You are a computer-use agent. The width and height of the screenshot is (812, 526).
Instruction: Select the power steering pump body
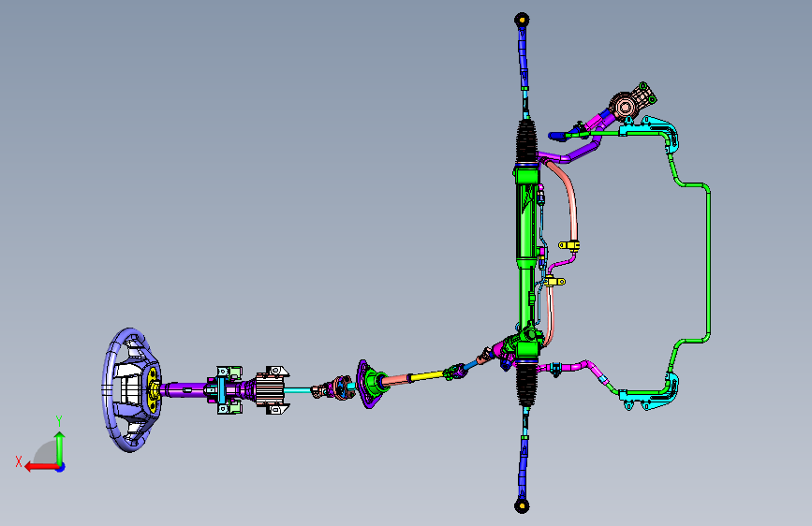pos(625,106)
